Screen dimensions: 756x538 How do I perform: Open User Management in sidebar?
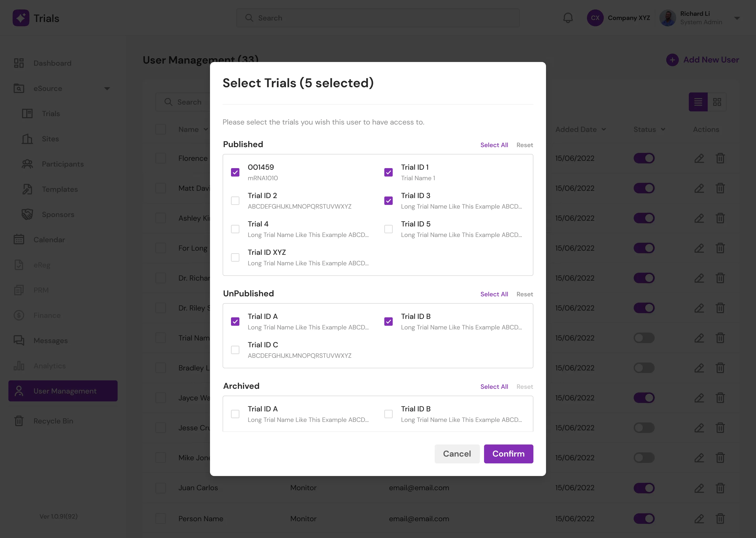tap(63, 391)
